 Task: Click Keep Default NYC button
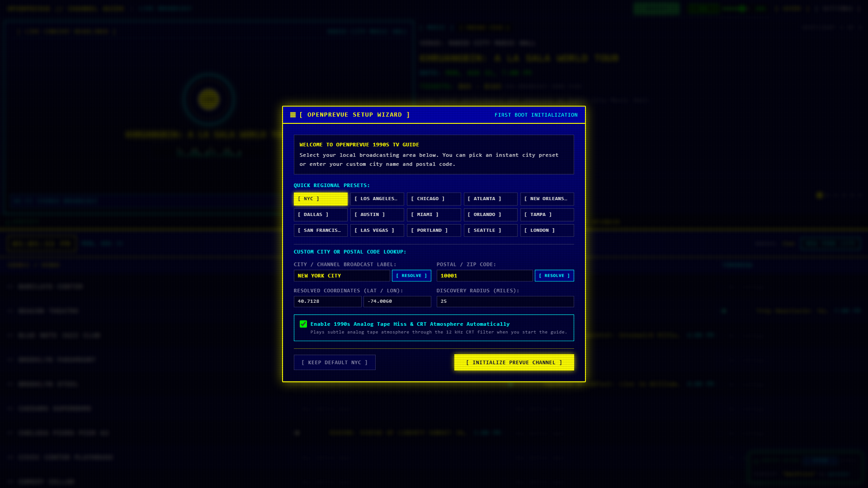(335, 362)
